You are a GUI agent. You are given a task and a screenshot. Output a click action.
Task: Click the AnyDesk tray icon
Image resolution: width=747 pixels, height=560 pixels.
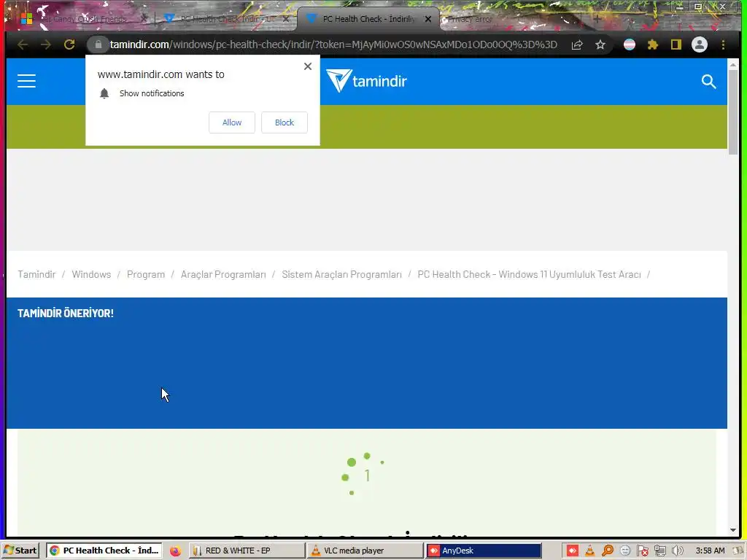[572, 551]
